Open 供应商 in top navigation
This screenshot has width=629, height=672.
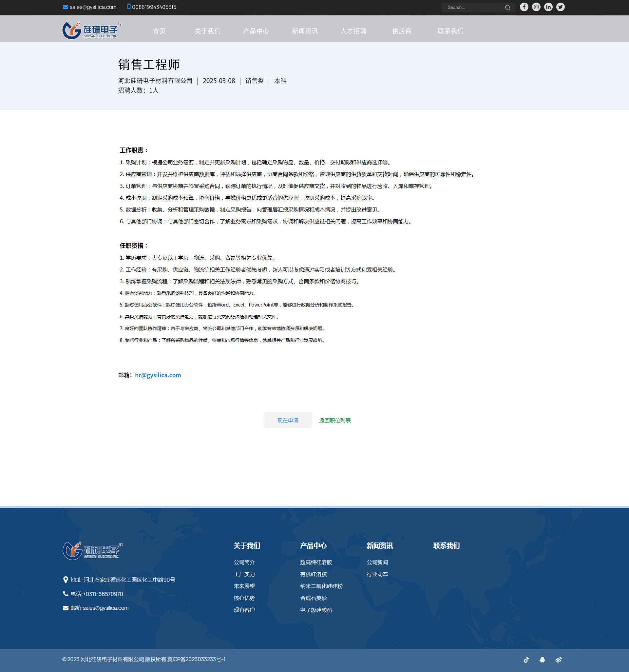[402, 31]
